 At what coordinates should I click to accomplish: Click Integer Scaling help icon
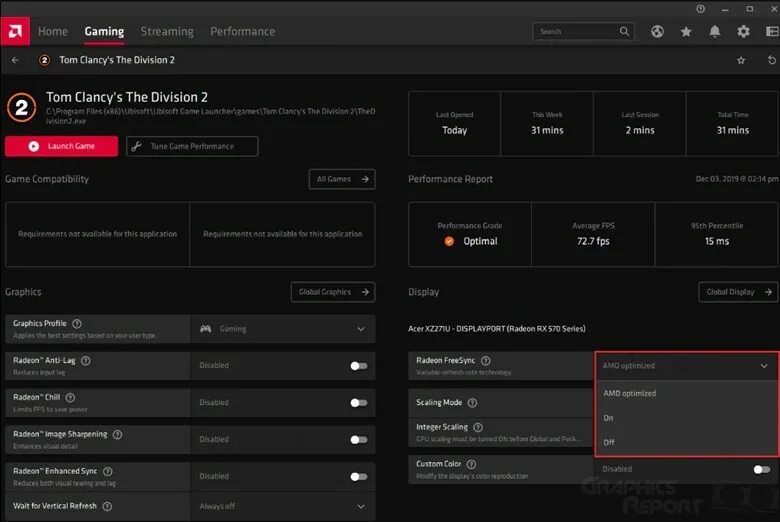pos(478,427)
